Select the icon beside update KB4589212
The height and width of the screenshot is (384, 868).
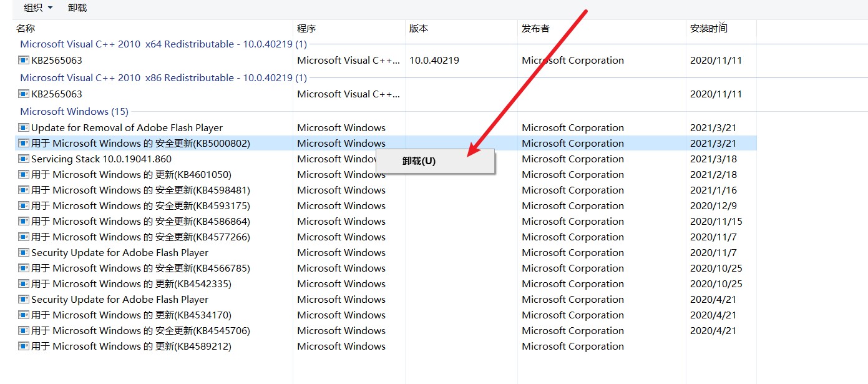(x=24, y=347)
